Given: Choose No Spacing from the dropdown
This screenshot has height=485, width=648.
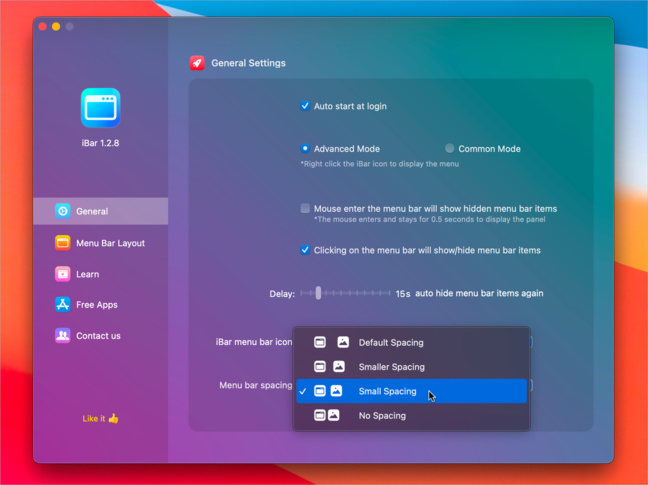Looking at the screenshot, I should (411, 415).
